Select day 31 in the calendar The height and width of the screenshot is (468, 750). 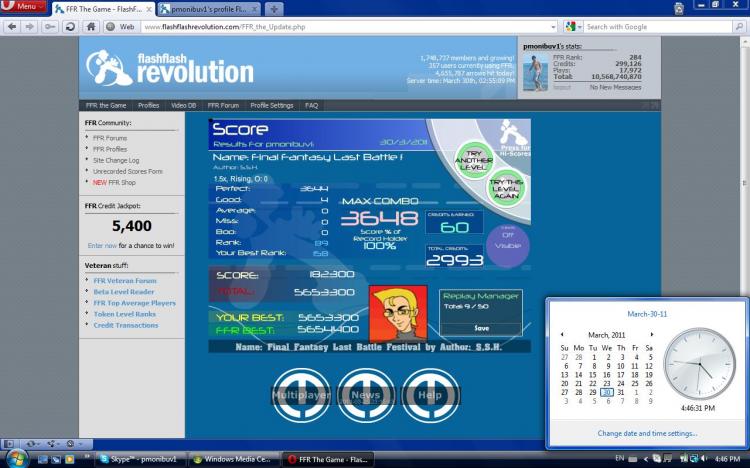[x=621, y=392]
